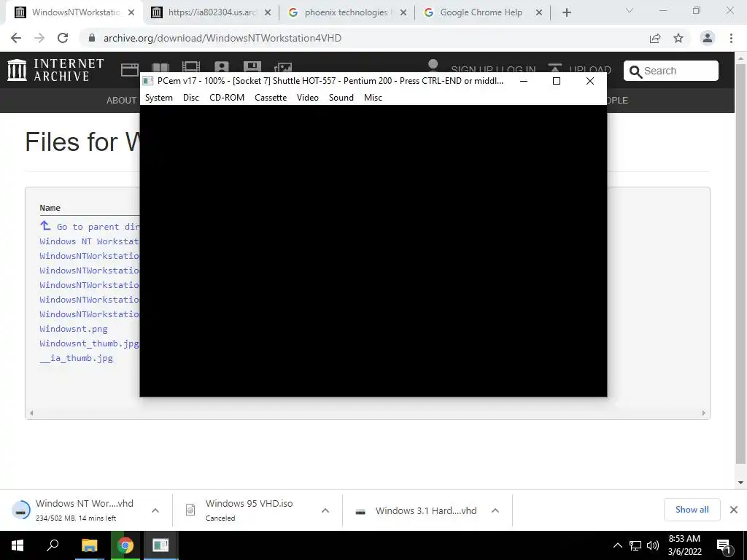Open File Explorer from the taskbar
Viewport: 747px width, 560px height.
(89, 545)
